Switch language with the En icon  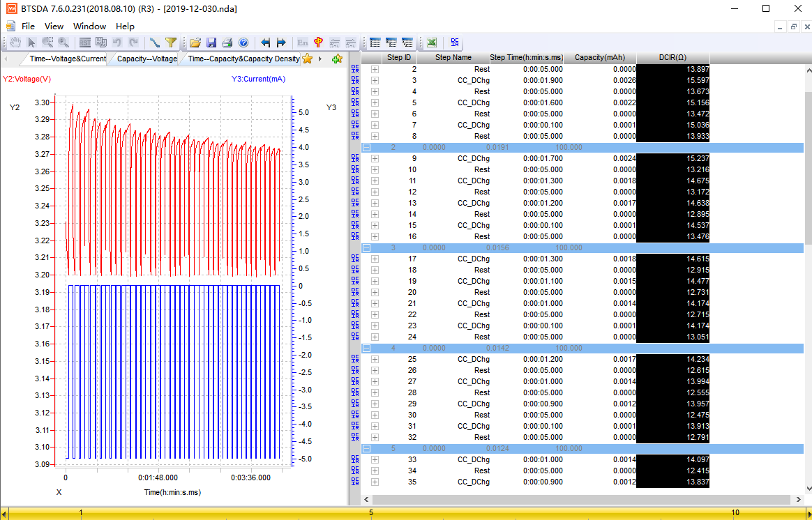(303, 43)
